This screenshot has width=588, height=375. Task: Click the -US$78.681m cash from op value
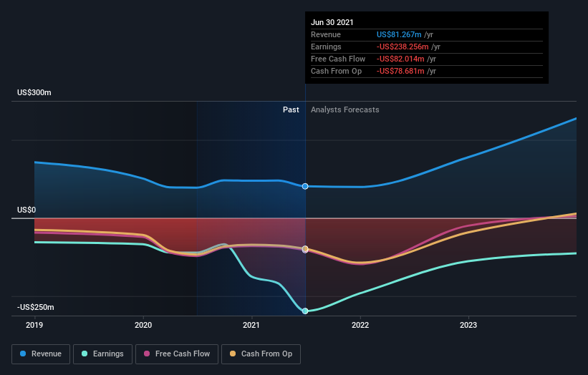(400, 71)
